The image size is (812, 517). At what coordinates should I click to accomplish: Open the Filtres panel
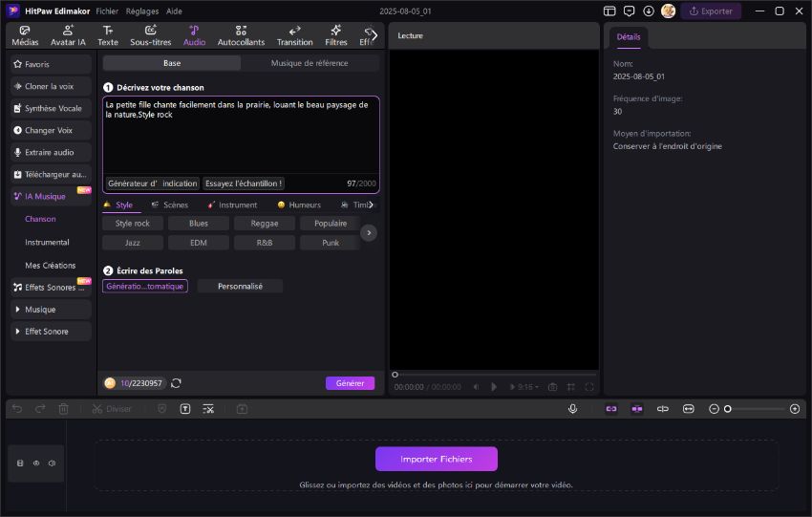coord(335,35)
